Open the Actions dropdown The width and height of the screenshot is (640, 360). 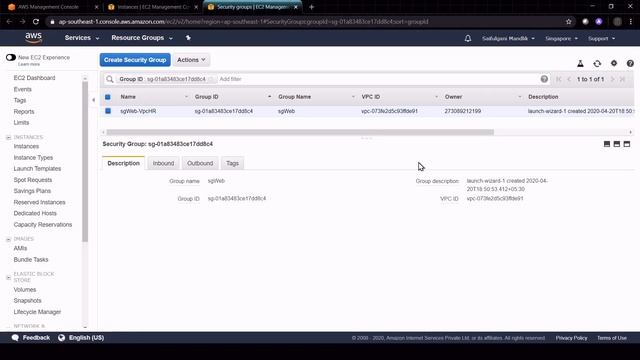(191, 60)
